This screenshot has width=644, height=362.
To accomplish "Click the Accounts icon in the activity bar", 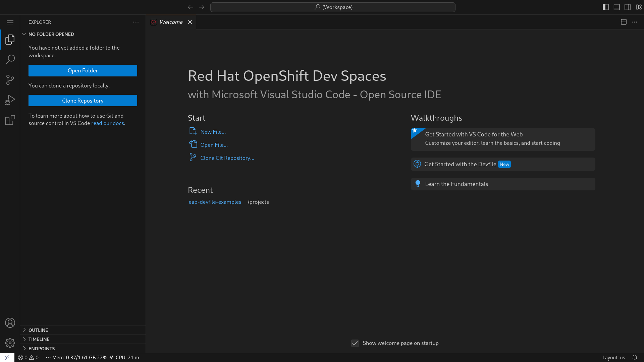I will click(10, 323).
